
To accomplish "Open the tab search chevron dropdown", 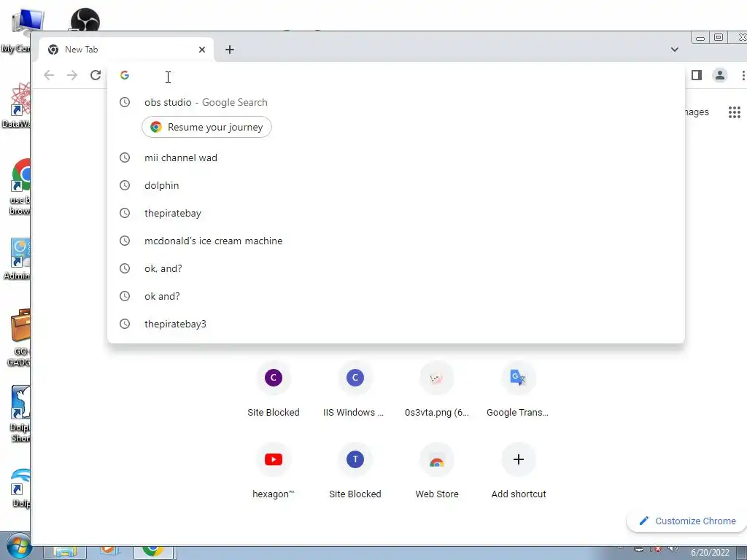I will click(675, 50).
